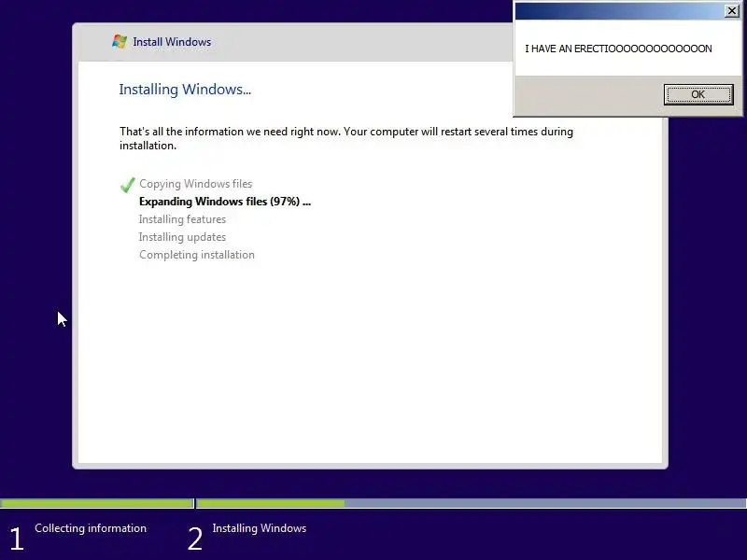Select the 'Install Windows' title text
Viewport: 747px width, 560px height.
172,42
